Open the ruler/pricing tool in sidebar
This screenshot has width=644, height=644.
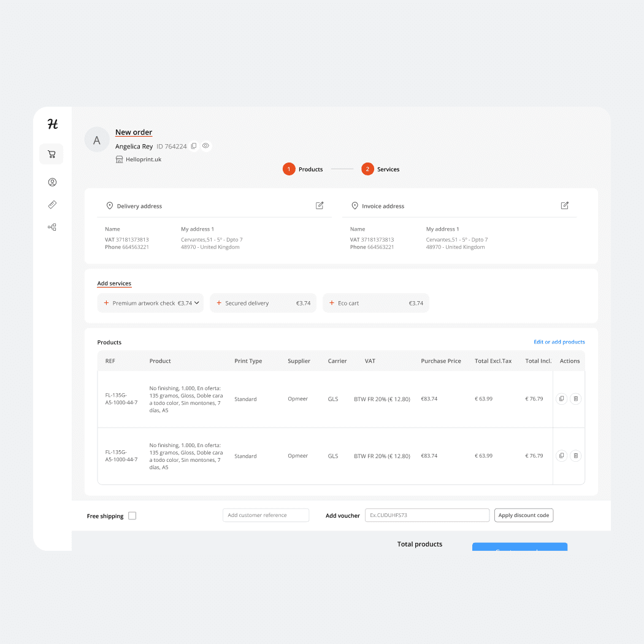click(52, 204)
